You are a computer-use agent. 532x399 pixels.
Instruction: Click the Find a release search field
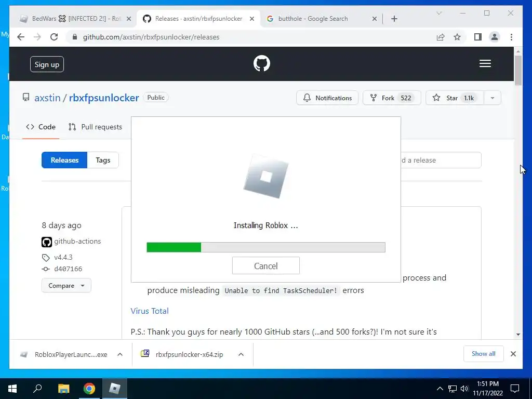pyautogui.click(x=441, y=160)
